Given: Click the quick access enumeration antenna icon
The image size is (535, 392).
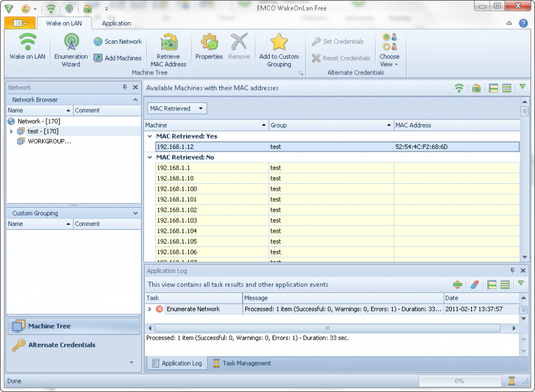Looking at the screenshot, I should [69, 9].
